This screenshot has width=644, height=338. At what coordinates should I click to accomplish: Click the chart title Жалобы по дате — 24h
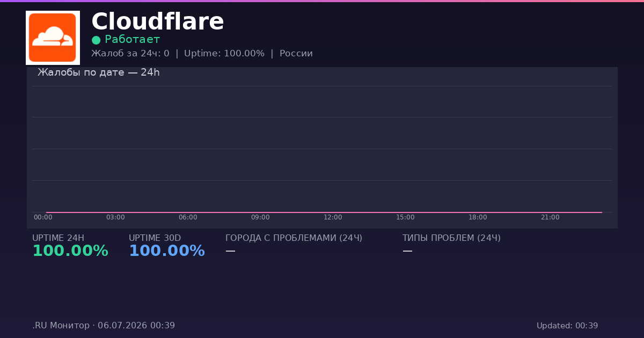pos(99,72)
